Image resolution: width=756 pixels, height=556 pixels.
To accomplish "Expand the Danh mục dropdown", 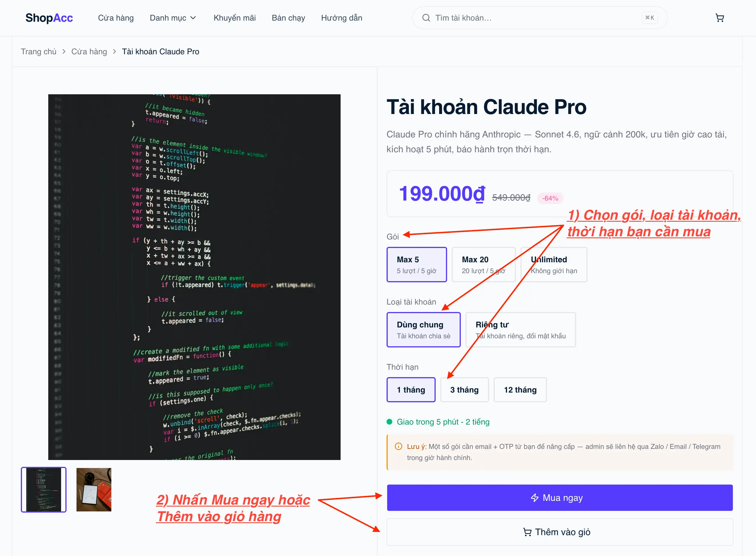I will coord(173,18).
